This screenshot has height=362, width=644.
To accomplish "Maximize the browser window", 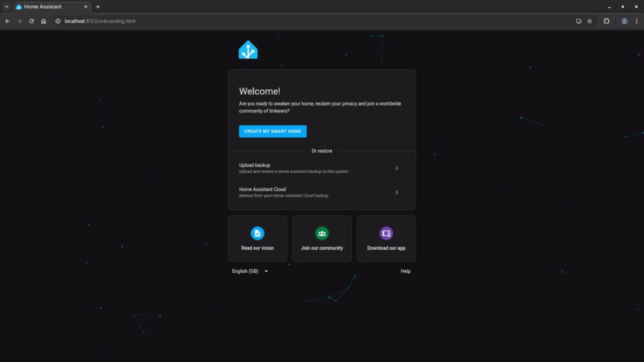I will tap(623, 6).
